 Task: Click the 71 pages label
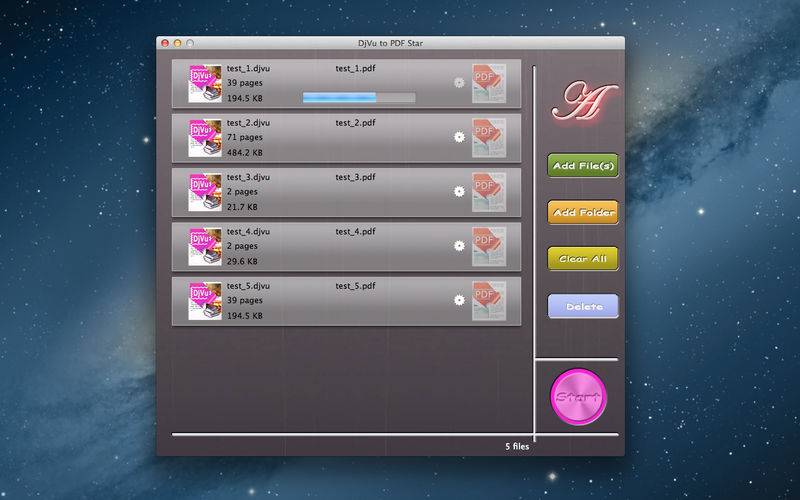pos(245,137)
